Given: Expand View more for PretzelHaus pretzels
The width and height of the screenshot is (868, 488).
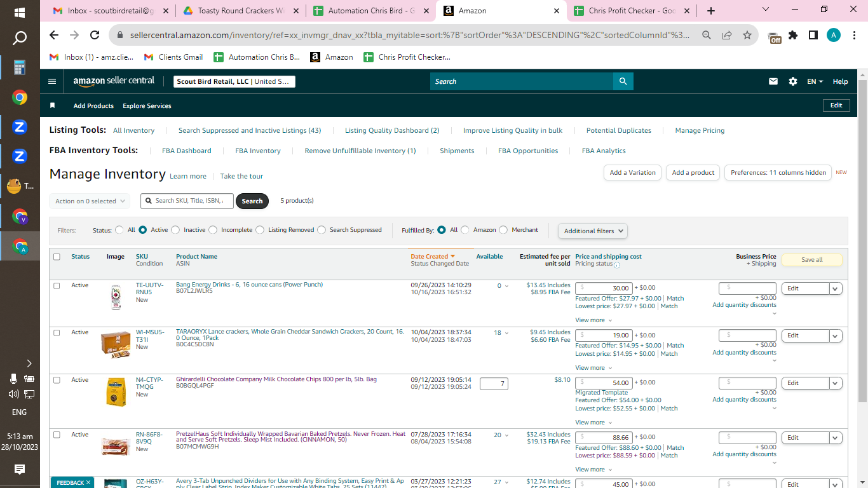Looking at the screenshot, I should pos(593,470).
